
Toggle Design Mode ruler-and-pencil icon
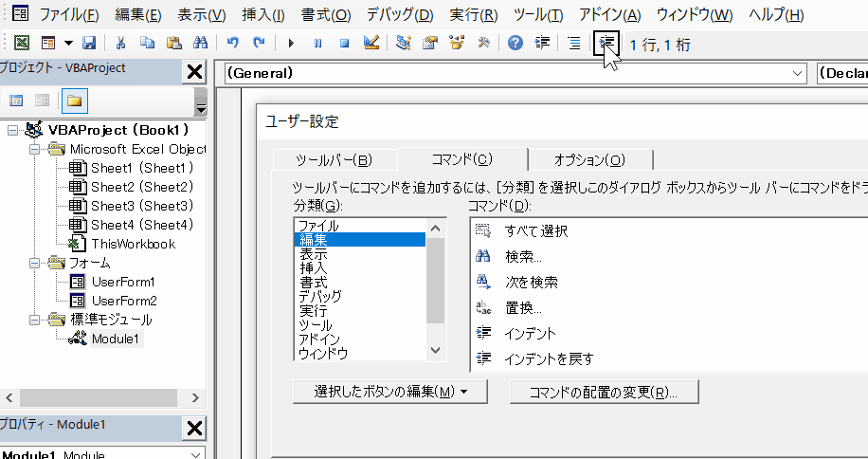coord(371,43)
